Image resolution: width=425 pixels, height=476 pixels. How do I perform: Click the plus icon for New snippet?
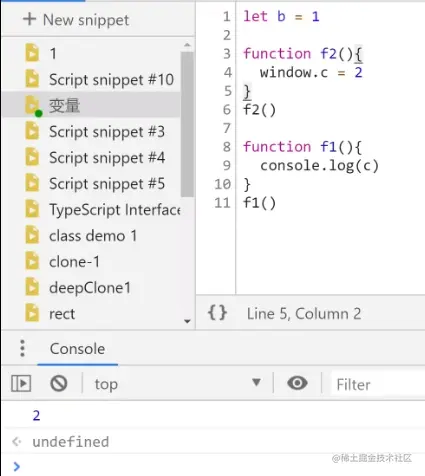[29, 19]
